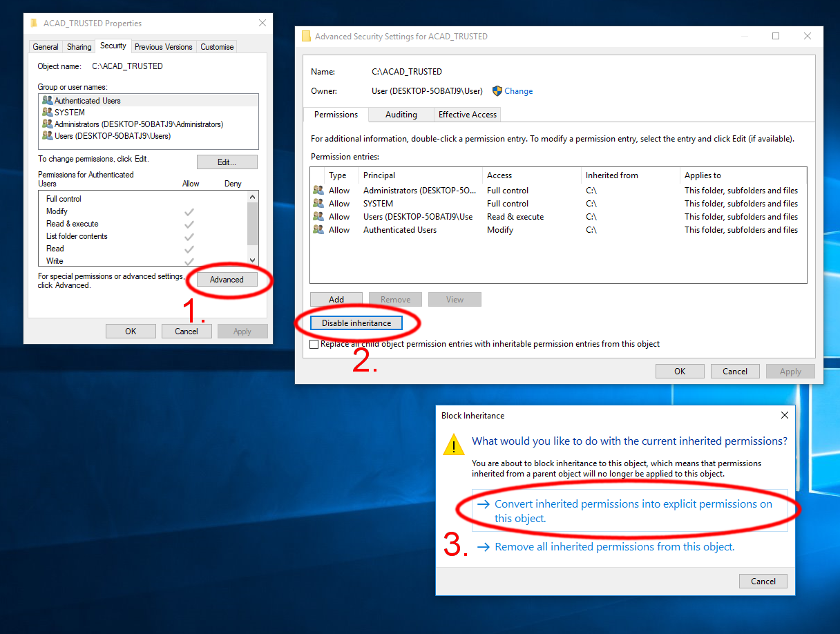Select the SYSTEM group icon in user list
This screenshot has width=840, height=634.
47,113
